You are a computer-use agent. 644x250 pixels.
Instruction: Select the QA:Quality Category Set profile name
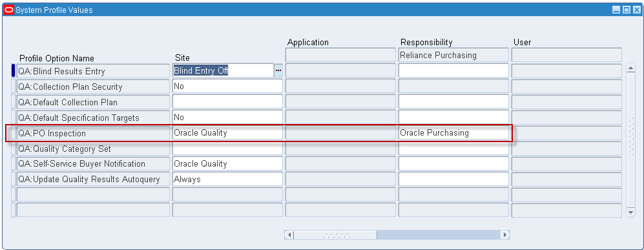(x=93, y=149)
